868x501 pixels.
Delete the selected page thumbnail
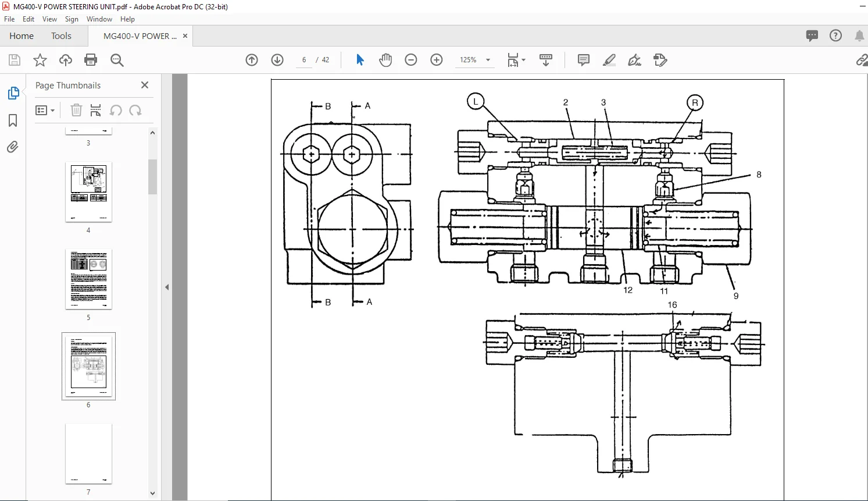point(76,110)
